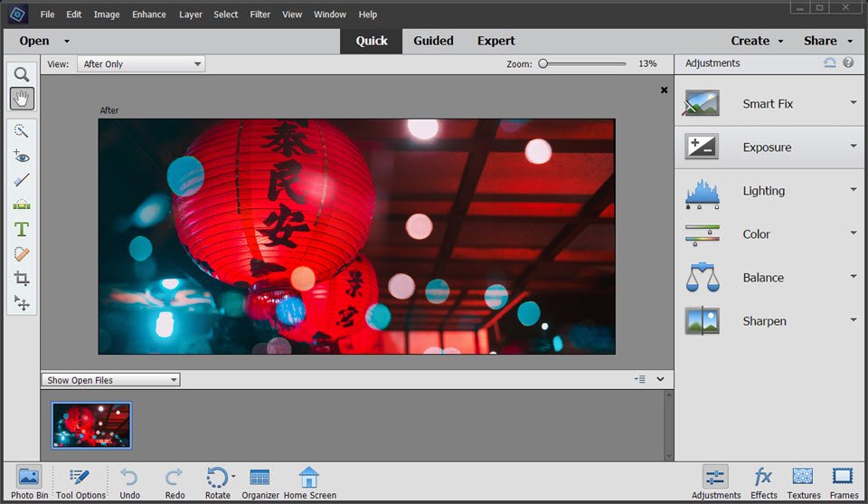Select the Whiten Teeth brush tool

tap(21, 180)
